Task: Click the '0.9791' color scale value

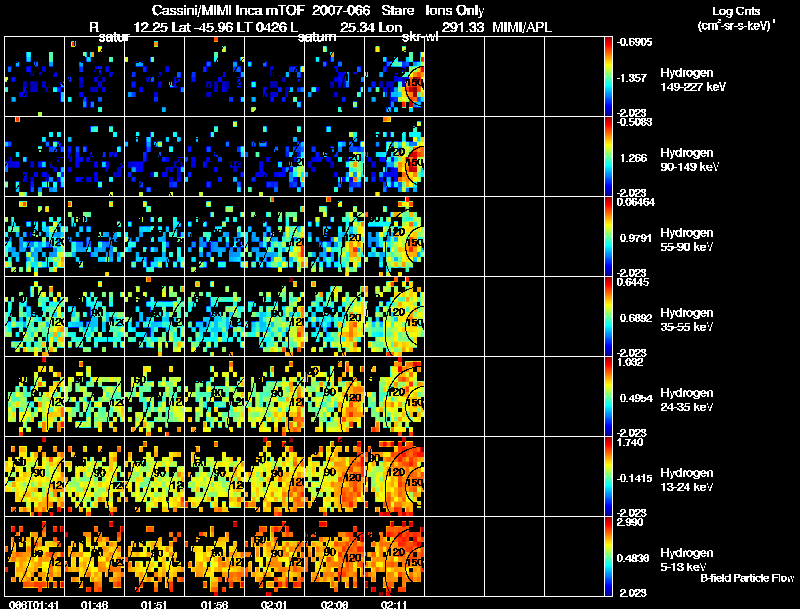Action: (x=635, y=238)
